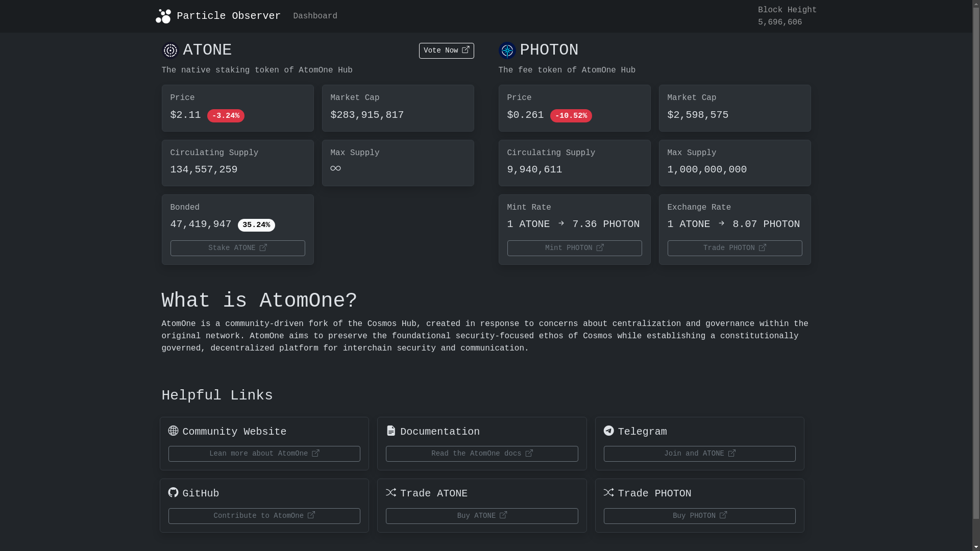Select the Buy PHOTON button
The height and width of the screenshot is (551, 980).
pyautogui.click(x=699, y=516)
